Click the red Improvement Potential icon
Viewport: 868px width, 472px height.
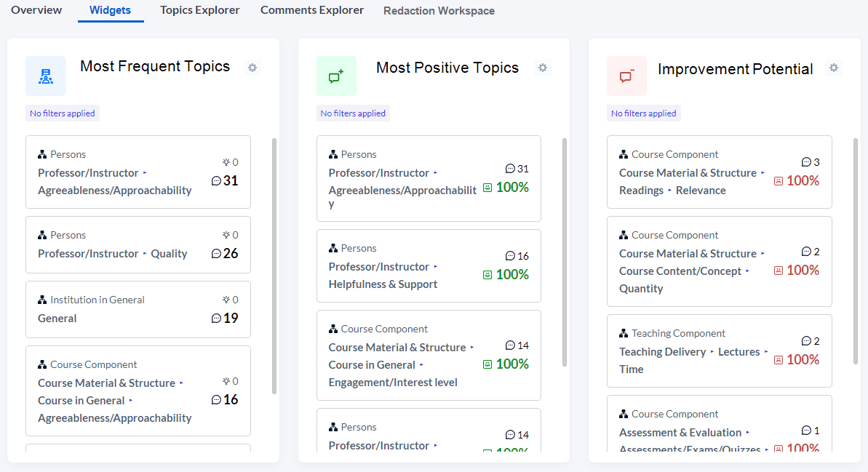pos(626,76)
